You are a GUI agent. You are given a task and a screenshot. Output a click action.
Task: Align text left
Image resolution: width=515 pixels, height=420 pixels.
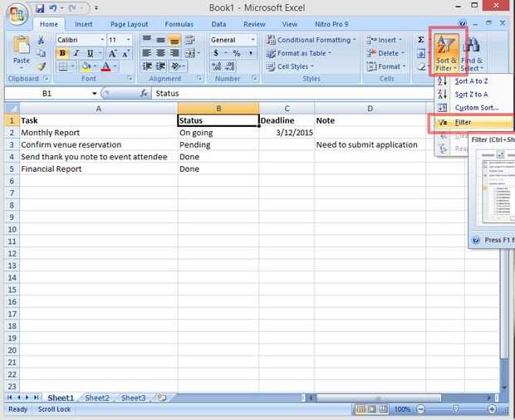[x=147, y=53]
